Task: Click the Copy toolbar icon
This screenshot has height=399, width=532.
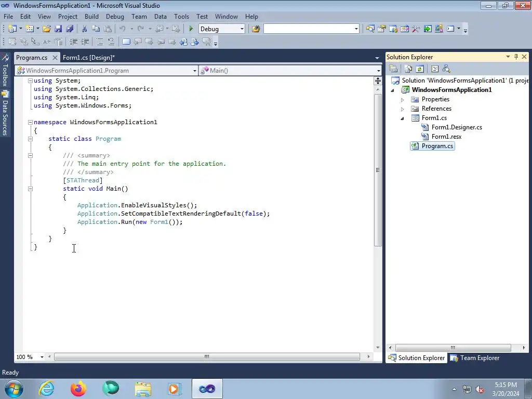Action: (x=96, y=29)
